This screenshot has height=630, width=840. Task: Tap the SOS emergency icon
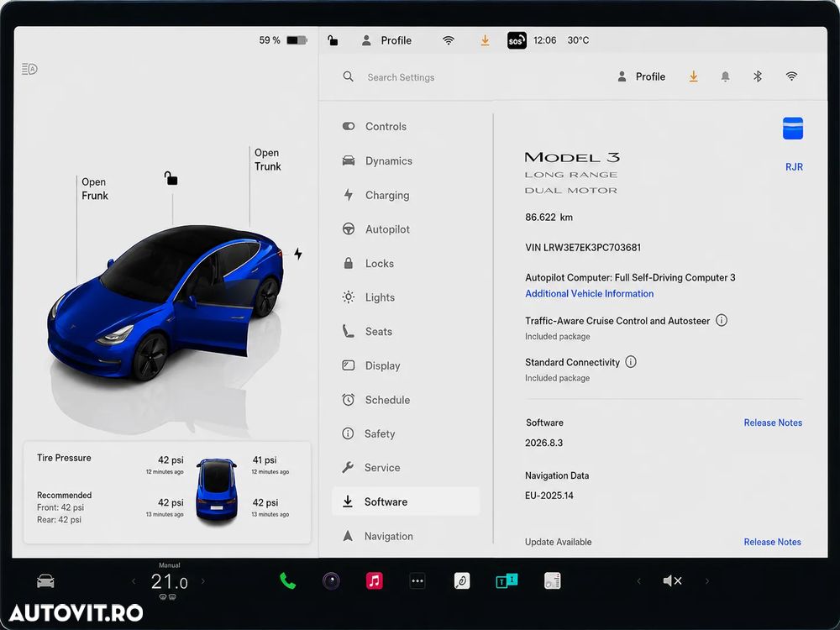(x=517, y=40)
